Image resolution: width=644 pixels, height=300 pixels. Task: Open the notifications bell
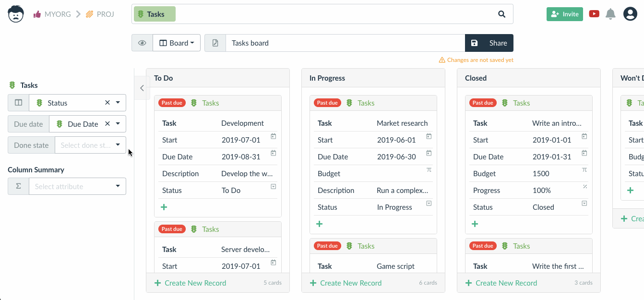point(610,14)
